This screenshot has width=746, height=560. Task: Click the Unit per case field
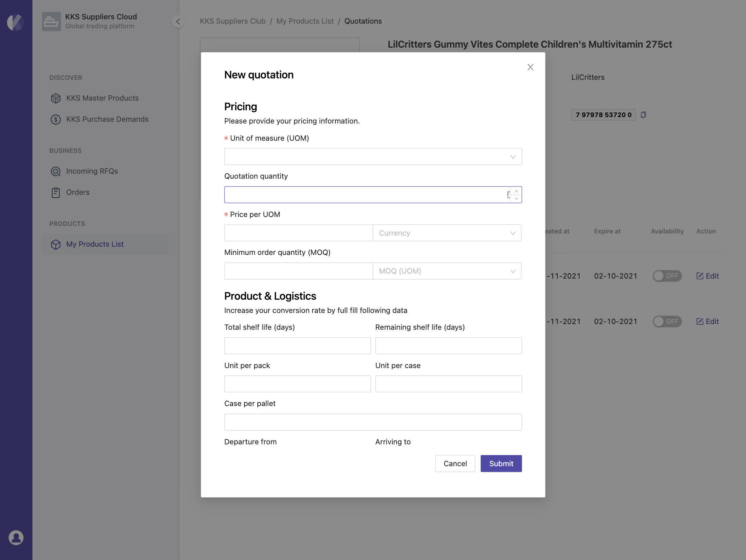coord(449,384)
